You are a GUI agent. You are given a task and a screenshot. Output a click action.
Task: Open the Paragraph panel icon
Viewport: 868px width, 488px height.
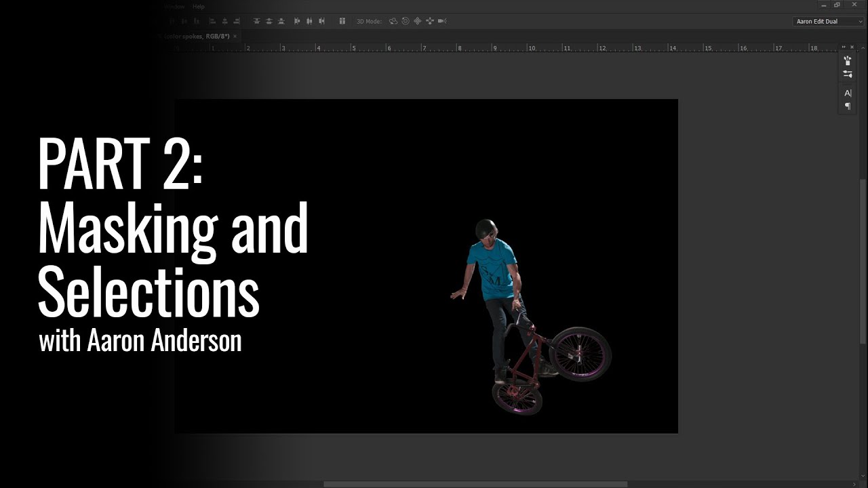[848, 106]
